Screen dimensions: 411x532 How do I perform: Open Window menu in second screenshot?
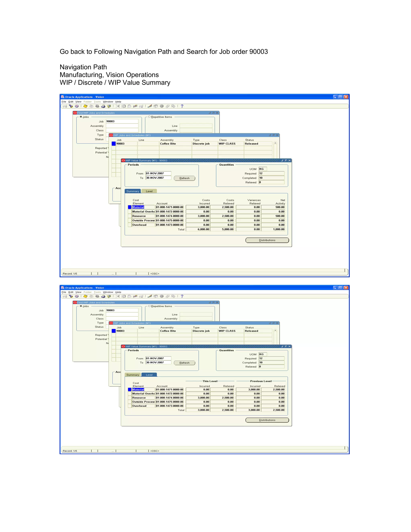[x=108, y=292]
